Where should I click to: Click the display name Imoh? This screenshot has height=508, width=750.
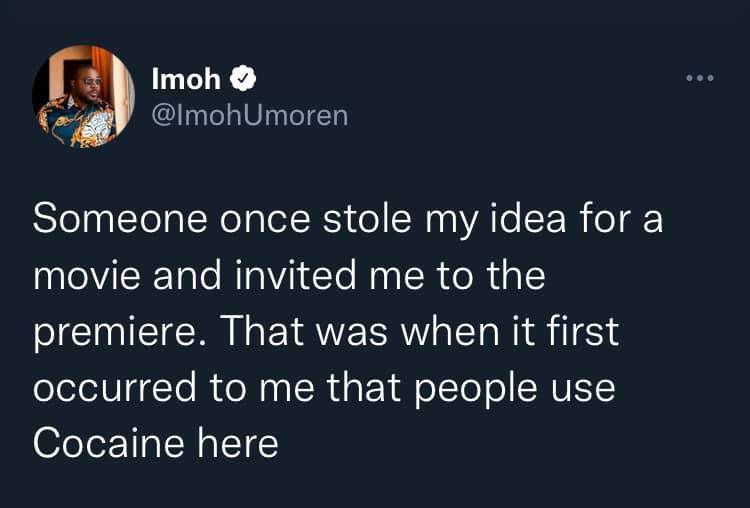(x=186, y=78)
